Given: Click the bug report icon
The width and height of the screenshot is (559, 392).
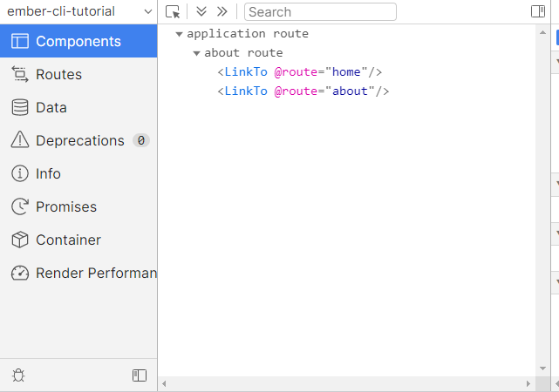Looking at the screenshot, I should coord(18,375).
